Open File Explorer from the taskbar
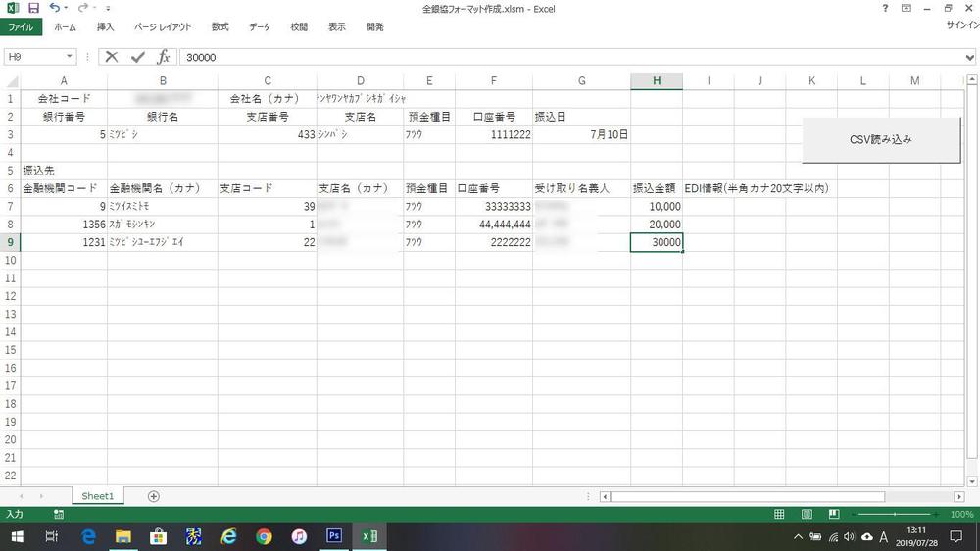The width and height of the screenshot is (980, 551). tap(123, 536)
